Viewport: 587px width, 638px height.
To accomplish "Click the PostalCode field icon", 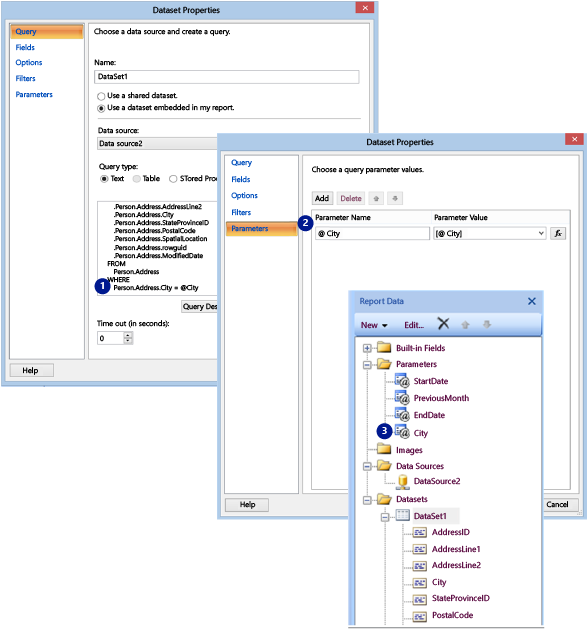I will tap(419, 616).
